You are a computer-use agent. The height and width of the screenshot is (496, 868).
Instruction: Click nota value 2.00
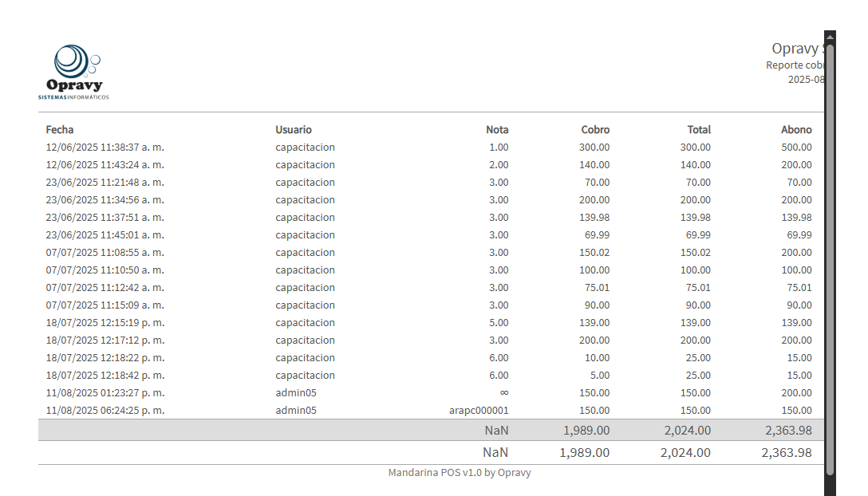click(x=499, y=165)
